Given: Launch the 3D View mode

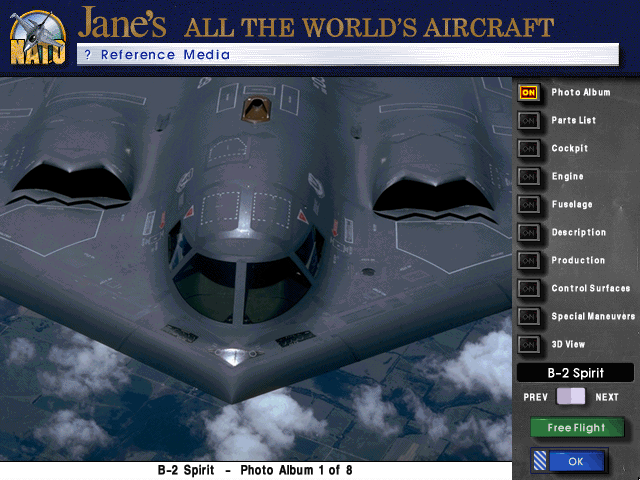Looking at the screenshot, I should pos(529,345).
